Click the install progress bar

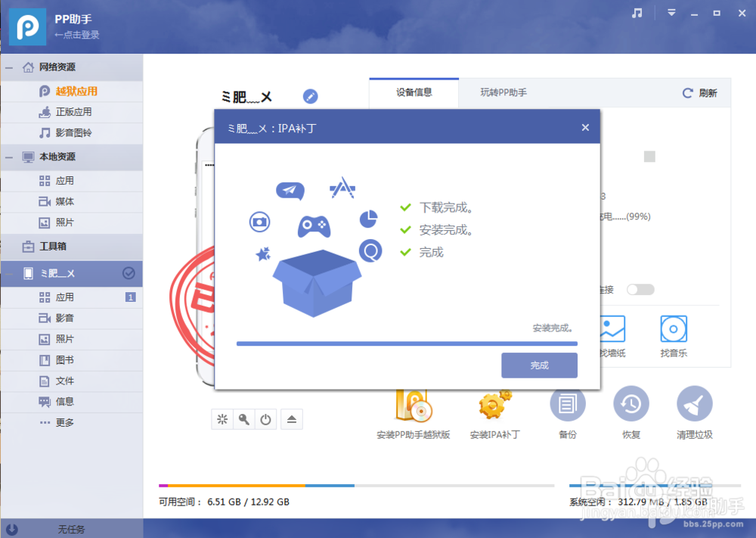407,344
